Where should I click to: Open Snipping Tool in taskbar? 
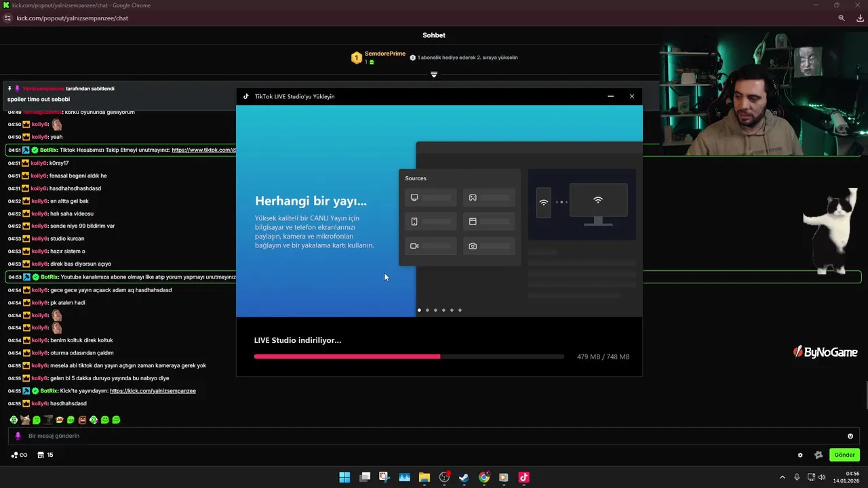[384, 477]
